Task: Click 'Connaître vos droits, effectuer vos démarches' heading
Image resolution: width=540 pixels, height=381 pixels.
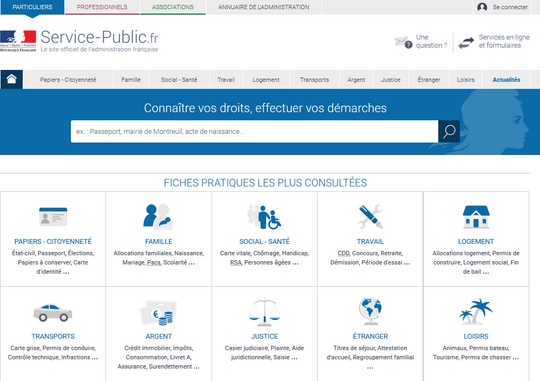Action: pos(265,108)
